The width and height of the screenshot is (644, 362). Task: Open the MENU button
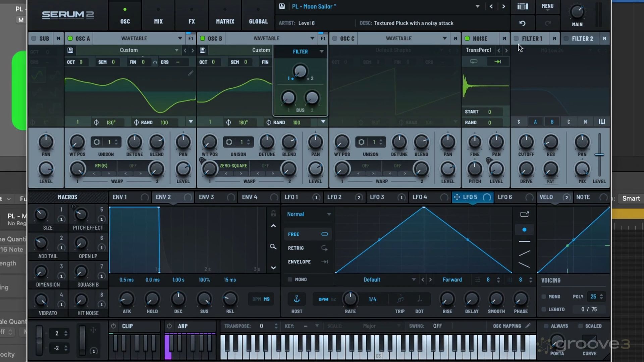click(x=547, y=6)
